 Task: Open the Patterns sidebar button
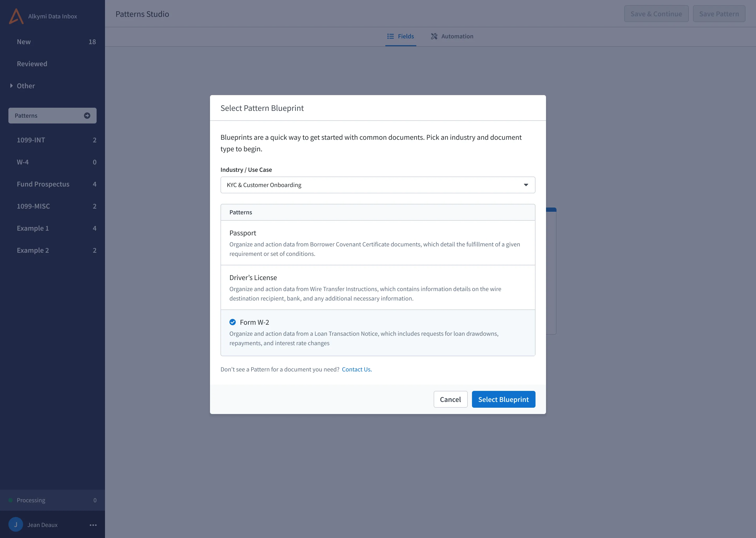(52, 116)
